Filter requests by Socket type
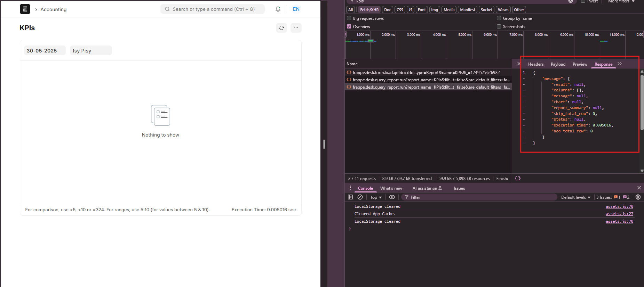 pyautogui.click(x=486, y=10)
